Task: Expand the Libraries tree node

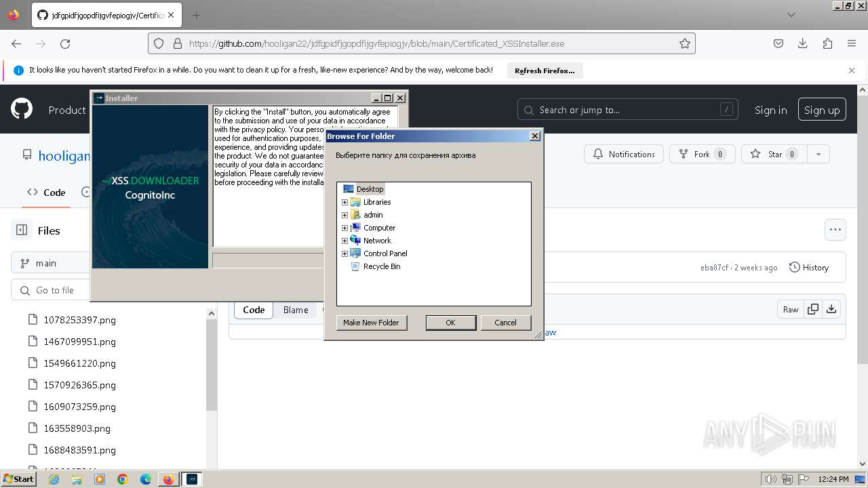Action: click(x=344, y=202)
